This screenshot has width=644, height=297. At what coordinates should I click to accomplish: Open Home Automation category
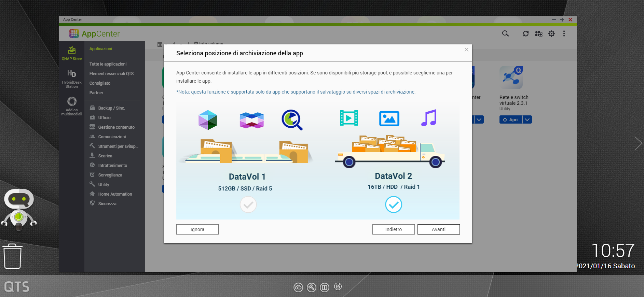click(115, 194)
